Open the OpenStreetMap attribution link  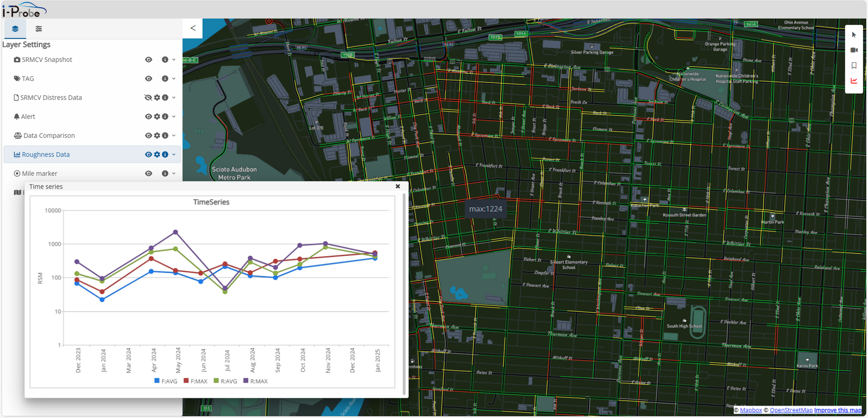pos(791,410)
